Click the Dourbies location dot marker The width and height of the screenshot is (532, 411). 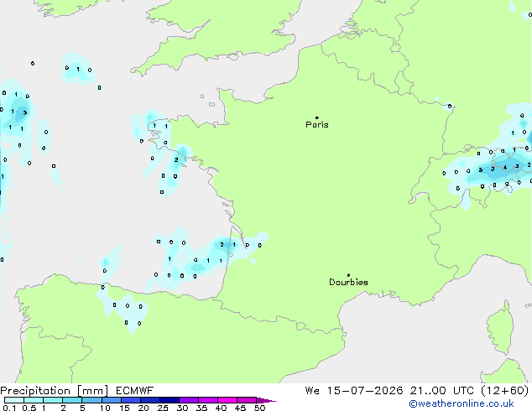tap(348, 275)
